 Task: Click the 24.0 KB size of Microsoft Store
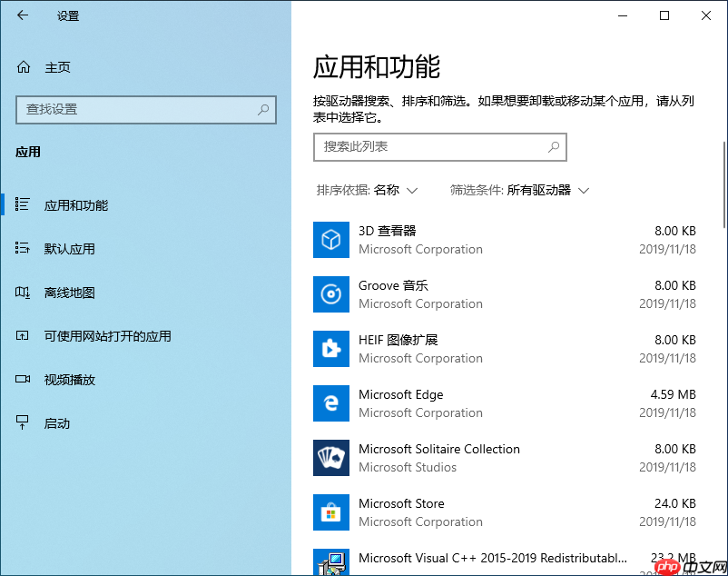pos(675,503)
